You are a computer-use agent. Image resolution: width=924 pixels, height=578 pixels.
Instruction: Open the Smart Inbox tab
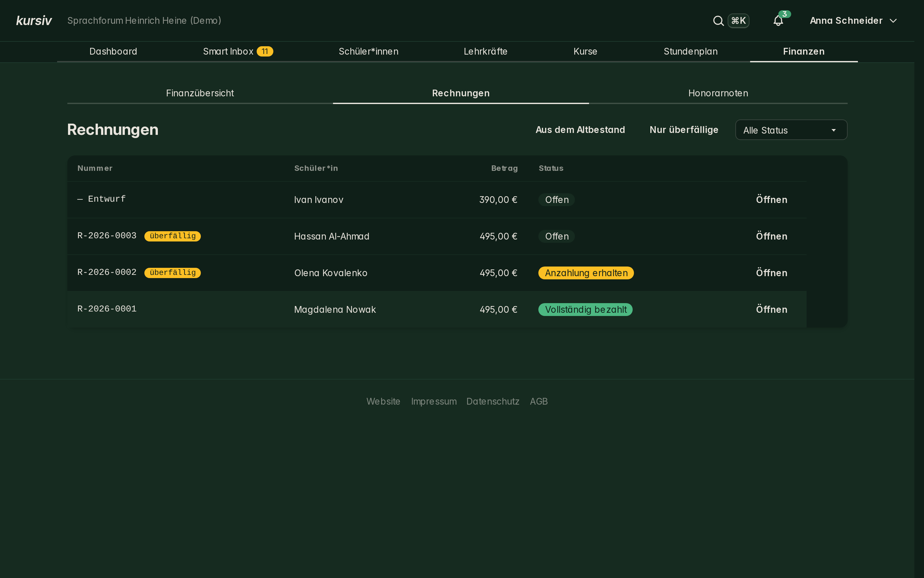tap(238, 52)
